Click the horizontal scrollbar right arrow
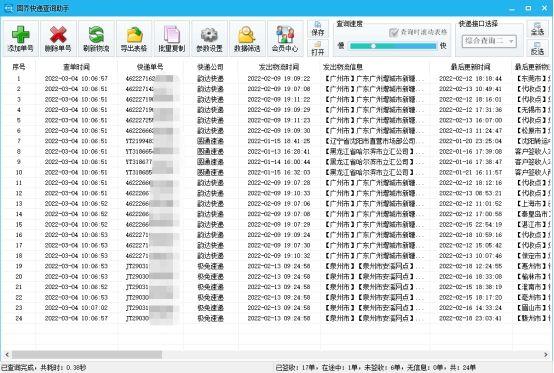The height and width of the screenshot is (373, 554). click(x=546, y=354)
